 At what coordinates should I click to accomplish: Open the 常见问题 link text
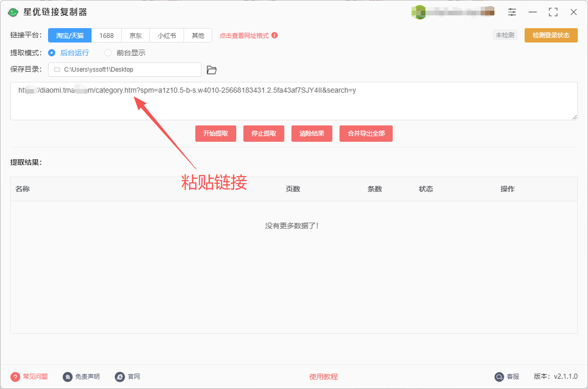[35, 377]
